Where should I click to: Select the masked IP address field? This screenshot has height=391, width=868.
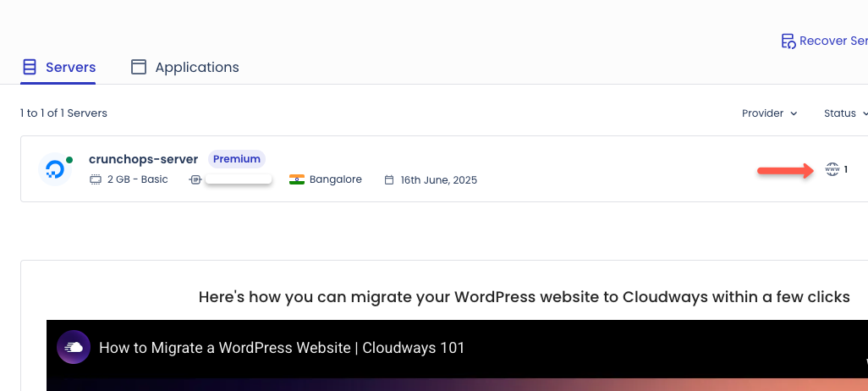point(239,179)
